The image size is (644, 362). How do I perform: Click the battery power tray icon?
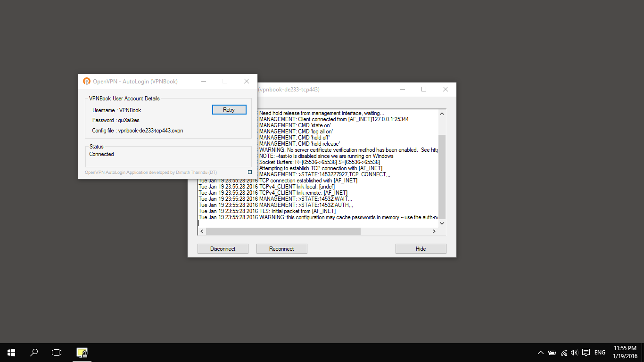click(552, 353)
